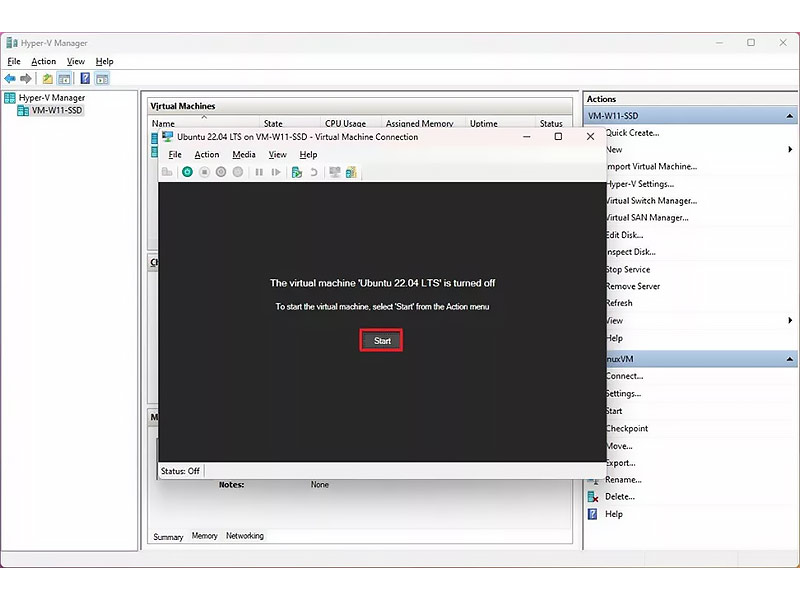Image resolution: width=800 pixels, height=600 pixels.
Task: Click Quick Create in Actions pane
Action: click(x=632, y=133)
